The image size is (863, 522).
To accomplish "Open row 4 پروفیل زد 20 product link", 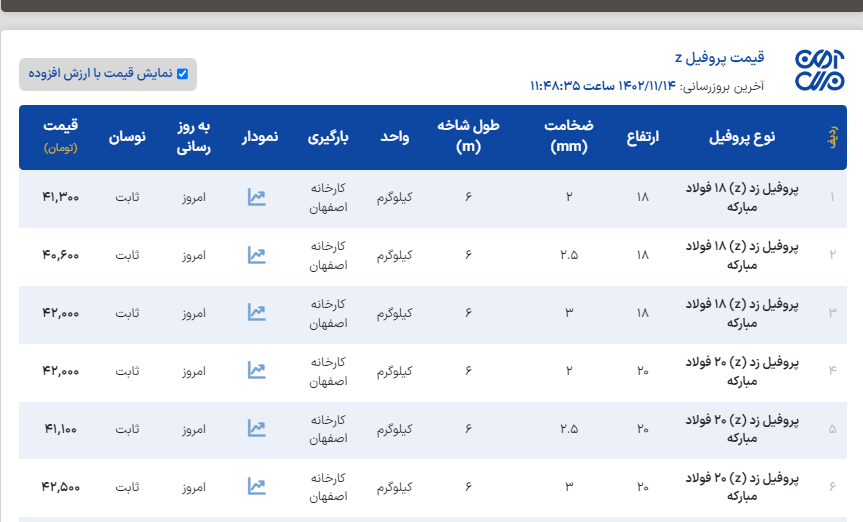I will pos(741,371).
